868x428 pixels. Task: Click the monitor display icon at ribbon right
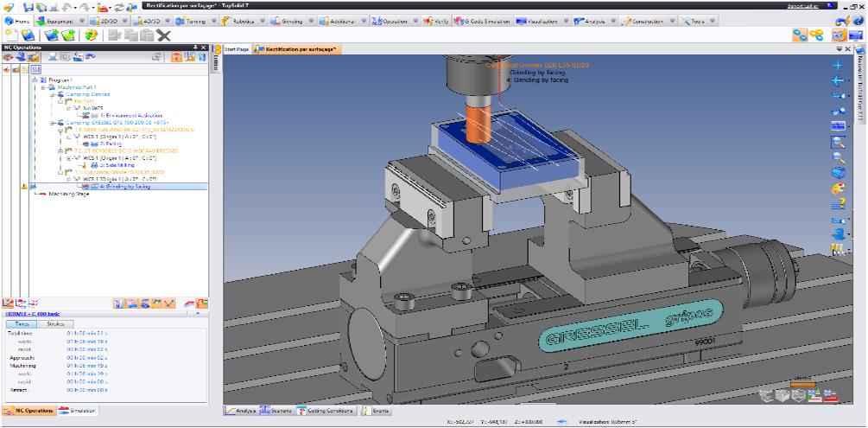pyautogui.click(x=857, y=35)
